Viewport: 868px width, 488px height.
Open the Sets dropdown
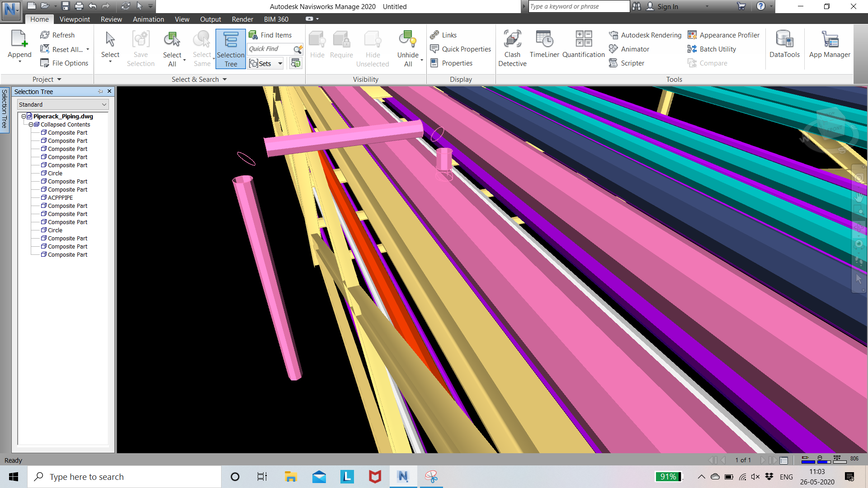point(280,63)
